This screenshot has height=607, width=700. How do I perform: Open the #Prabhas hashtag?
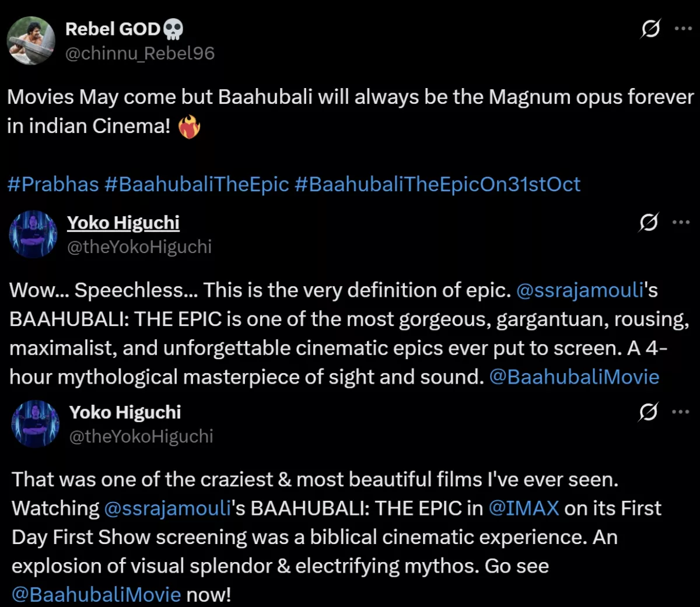click(x=52, y=184)
